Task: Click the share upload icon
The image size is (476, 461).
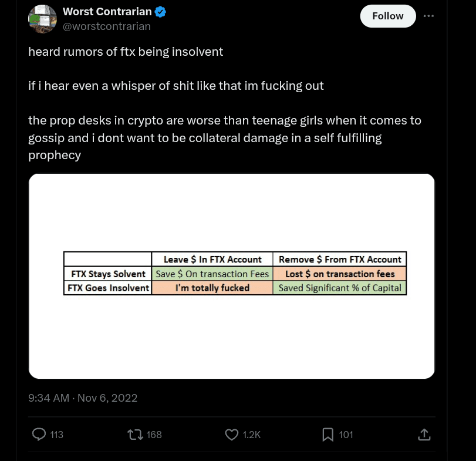Action: [x=424, y=435]
